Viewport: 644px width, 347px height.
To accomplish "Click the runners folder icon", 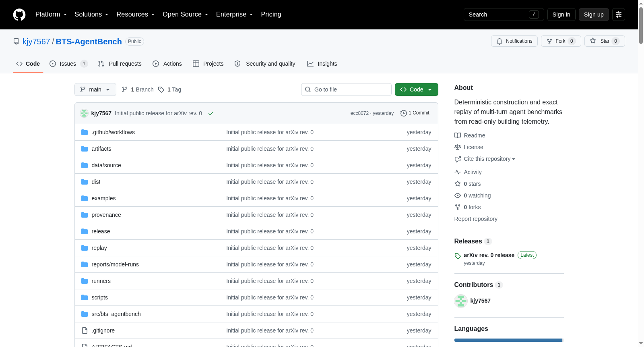I will coord(85,281).
